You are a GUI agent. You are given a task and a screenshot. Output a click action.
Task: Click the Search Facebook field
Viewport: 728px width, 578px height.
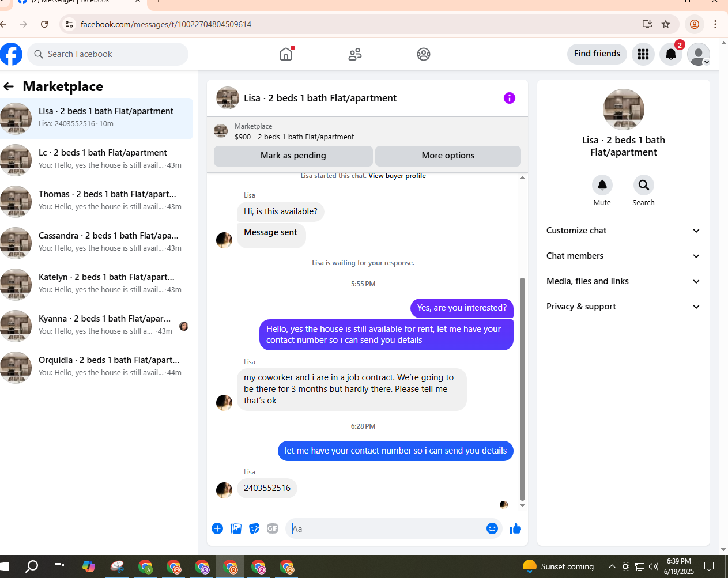pyautogui.click(x=108, y=54)
